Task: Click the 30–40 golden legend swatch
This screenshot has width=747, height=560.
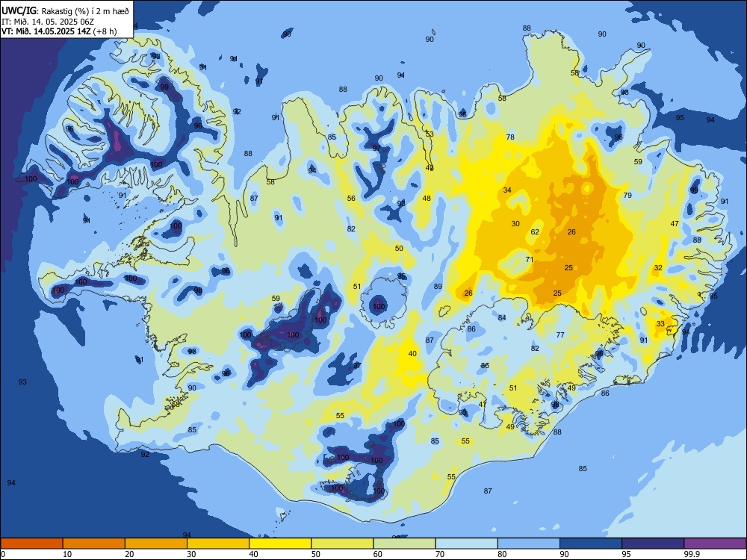Action: (218, 544)
